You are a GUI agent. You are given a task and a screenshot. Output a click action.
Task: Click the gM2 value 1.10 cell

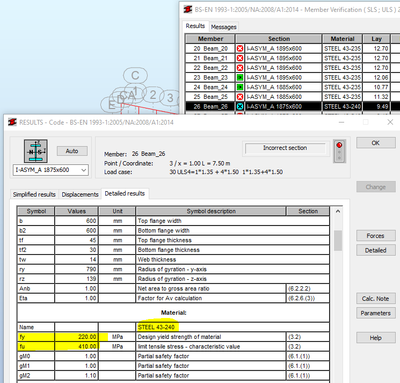pos(77,376)
